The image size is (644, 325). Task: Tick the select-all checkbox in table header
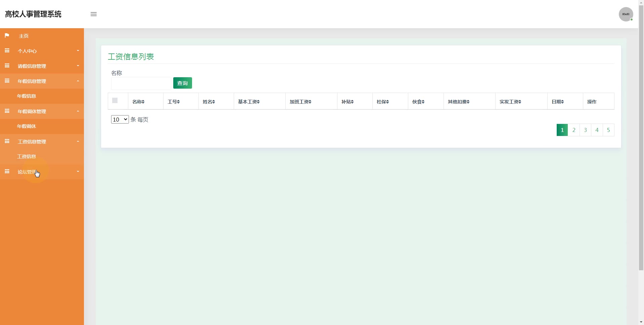point(115,100)
